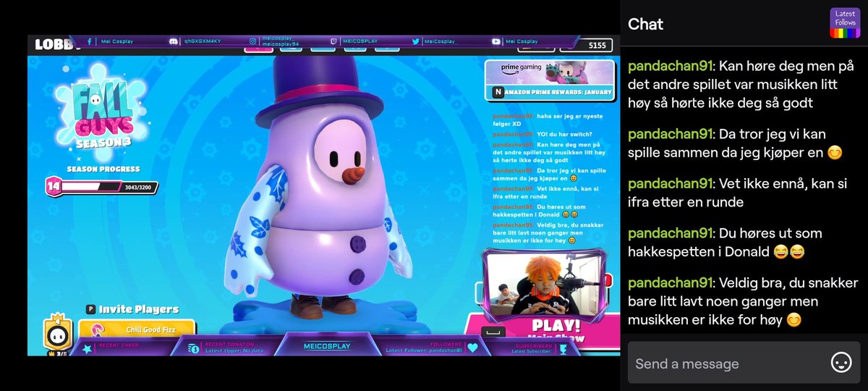This screenshot has width=868, height=391.
Task: Click the Discord icon in stream overlay
Action: (174, 42)
